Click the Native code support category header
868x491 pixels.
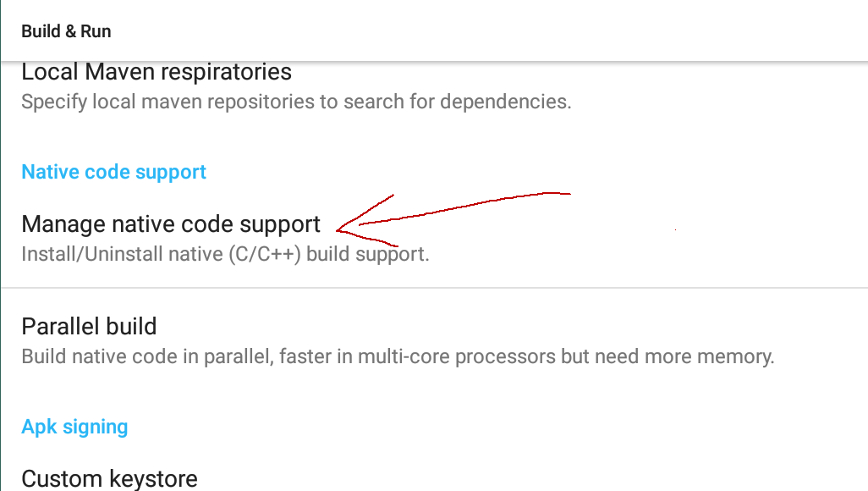113,173
